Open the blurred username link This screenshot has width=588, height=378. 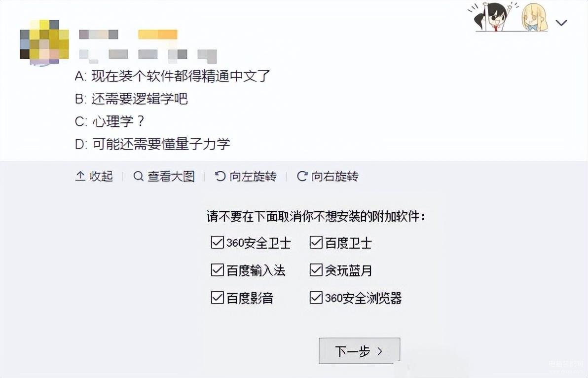(x=99, y=35)
